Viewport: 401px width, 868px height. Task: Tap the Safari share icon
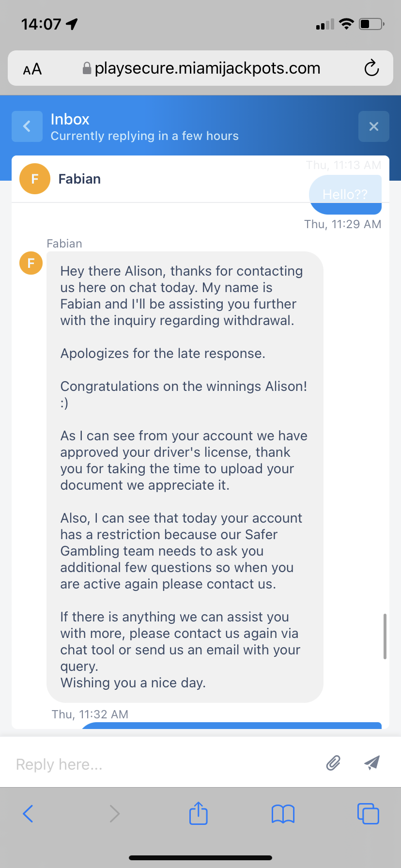tap(198, 813)
